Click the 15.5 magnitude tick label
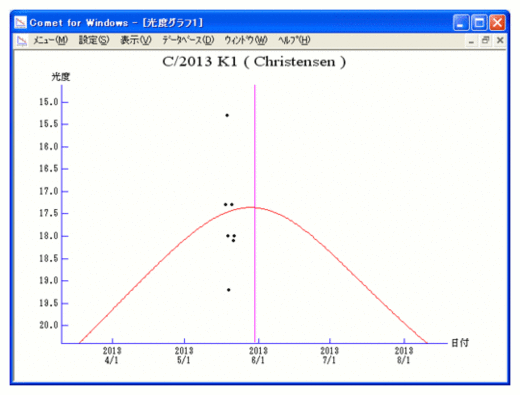 49,124
